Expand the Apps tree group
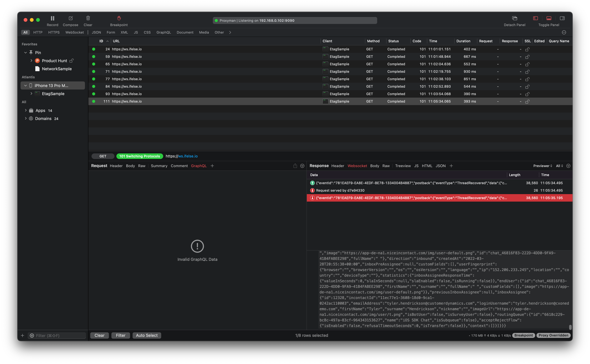 26,111
